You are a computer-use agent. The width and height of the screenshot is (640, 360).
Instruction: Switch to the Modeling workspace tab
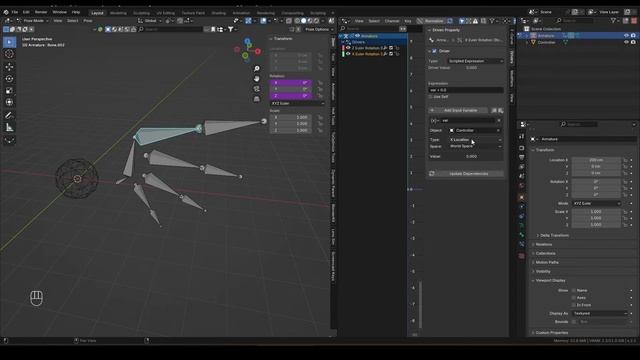[118, 13]
